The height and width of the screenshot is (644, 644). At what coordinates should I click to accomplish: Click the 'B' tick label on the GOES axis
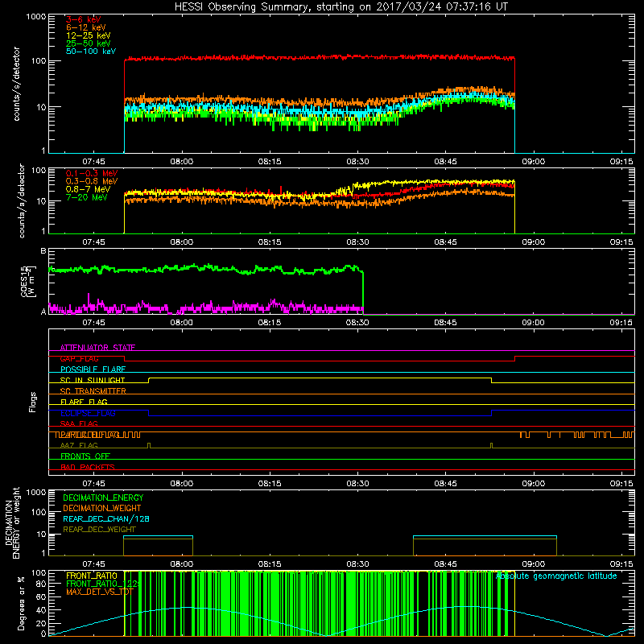(x=43, y=251)
